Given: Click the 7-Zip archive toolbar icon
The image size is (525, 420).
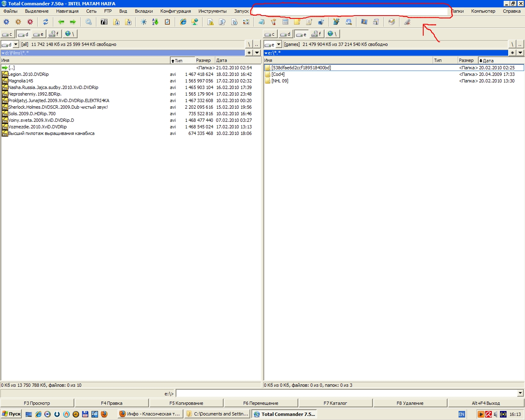Looking at the screenshot, I should (x=104, y=22).
